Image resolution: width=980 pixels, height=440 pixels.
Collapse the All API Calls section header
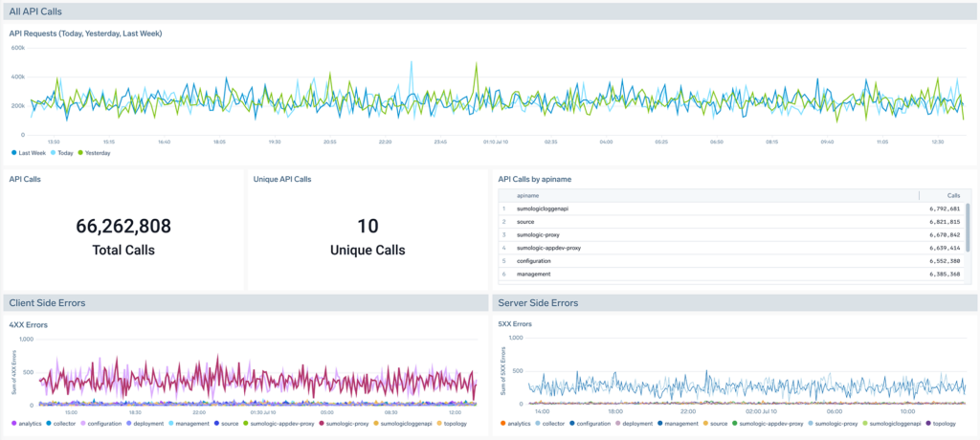35,11
